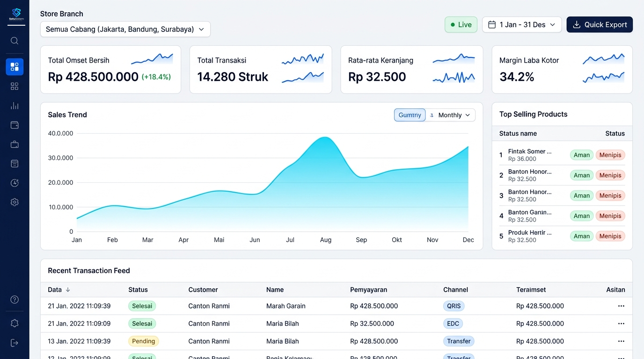Open actions menu for the Marah Garain row
The image size is (644, 359).
[x=621, y=306]
